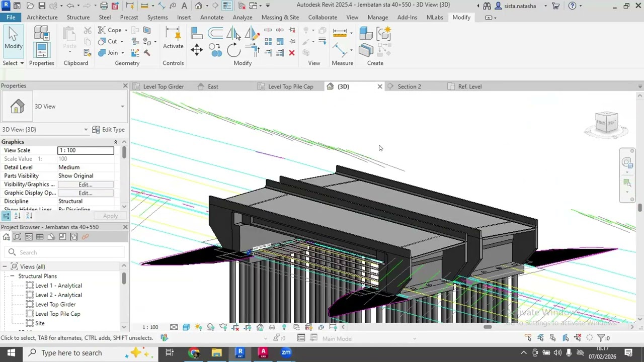Viewport: 644px width, 362px height.
Task: Close the {3D} view tab
Action: click(x=380, y=86)
